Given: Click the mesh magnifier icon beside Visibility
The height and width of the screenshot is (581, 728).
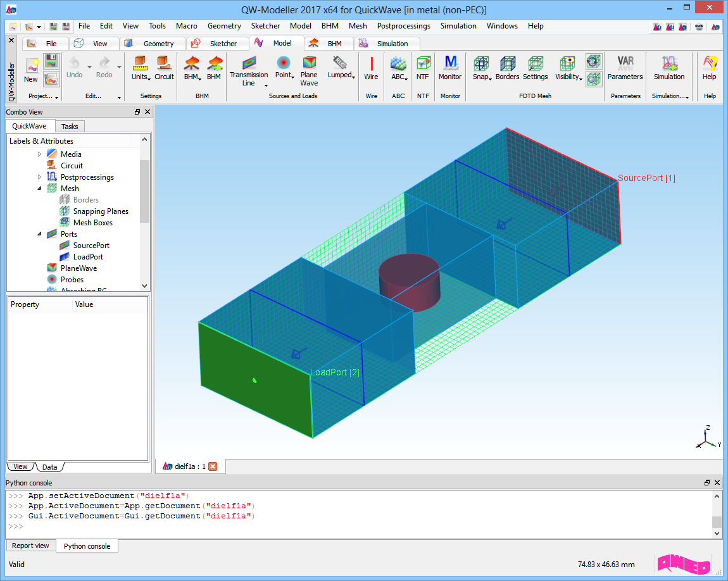Looking at the screenshot, I should pyautogui.click(x=593, y=79).
